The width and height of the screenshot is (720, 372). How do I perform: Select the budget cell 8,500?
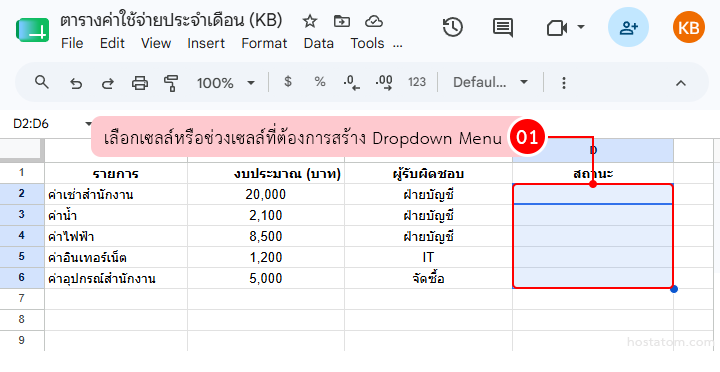tap(266, 237)
